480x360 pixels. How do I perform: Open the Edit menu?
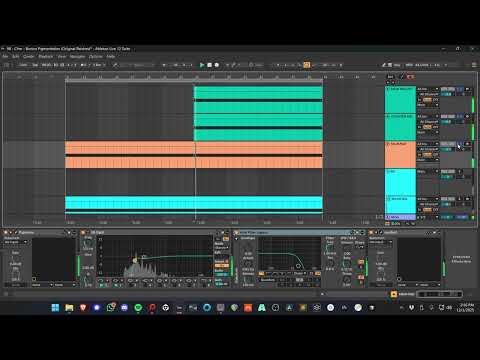(x=16, y=57)
